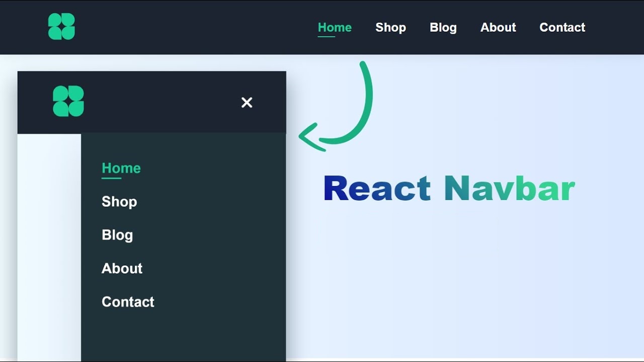Screen dimensions: 644x362
Task: Select Contact in the mobile dropdown menu
Action: click(x=128, y=302)
